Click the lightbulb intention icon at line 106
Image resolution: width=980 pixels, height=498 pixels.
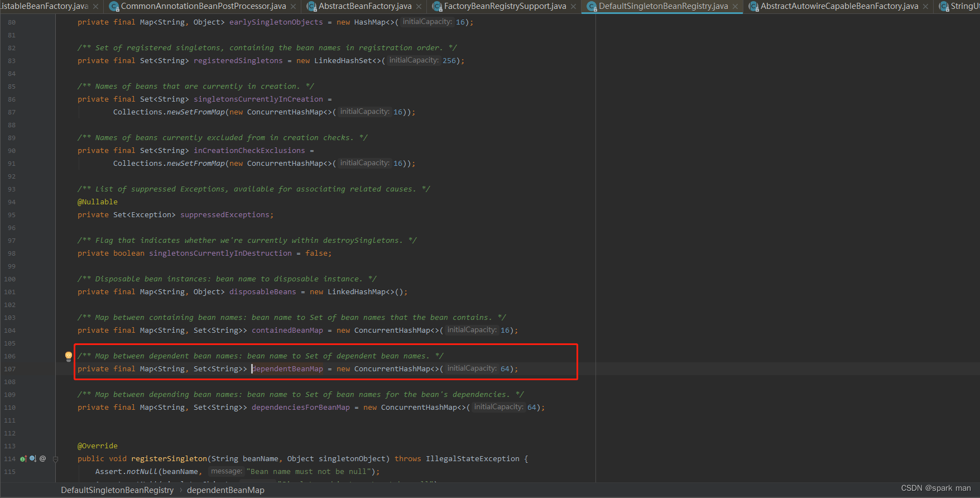pyautogui.click(x=69, y=356)
